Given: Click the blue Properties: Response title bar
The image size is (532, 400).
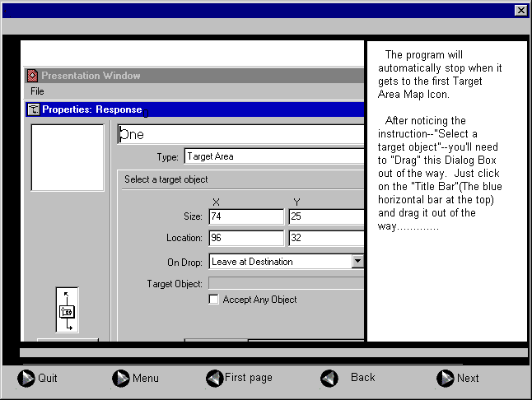Looking at the screenshot, I should [x=194, y=109].
